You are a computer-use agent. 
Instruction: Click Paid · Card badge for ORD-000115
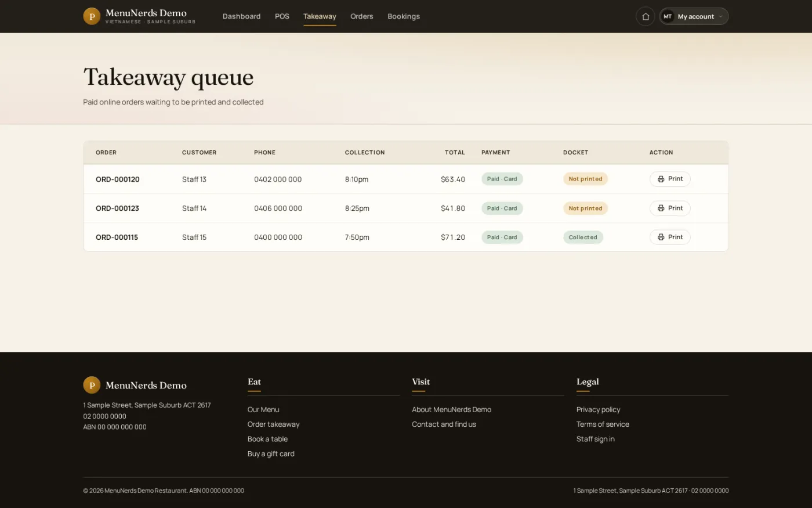tap(502, 237)
